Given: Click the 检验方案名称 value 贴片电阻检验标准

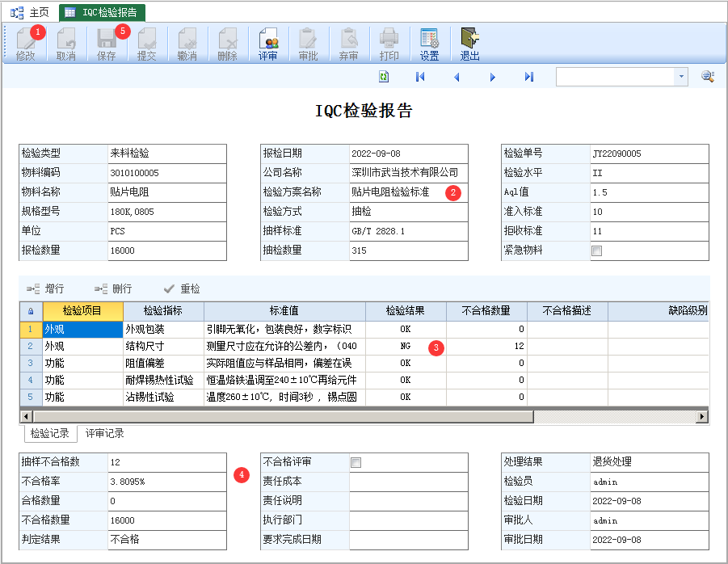Looking at the screenshot, I should [x=409, y=192].
